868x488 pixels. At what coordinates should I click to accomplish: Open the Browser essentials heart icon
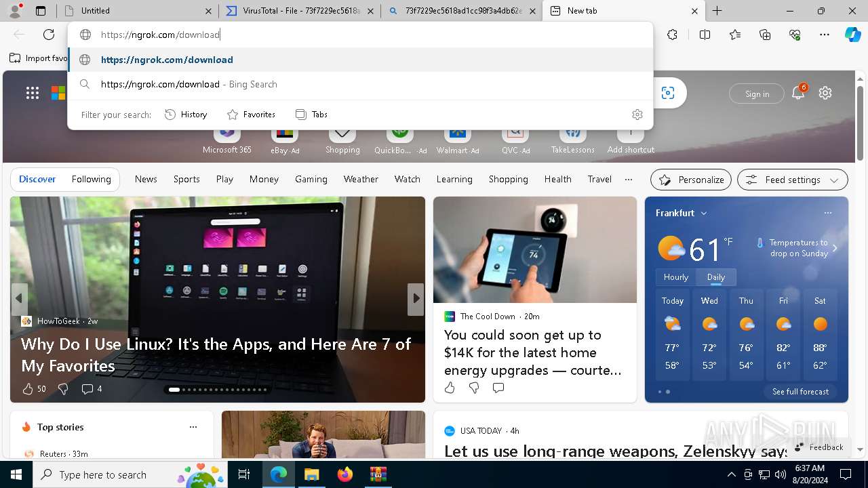795,35
